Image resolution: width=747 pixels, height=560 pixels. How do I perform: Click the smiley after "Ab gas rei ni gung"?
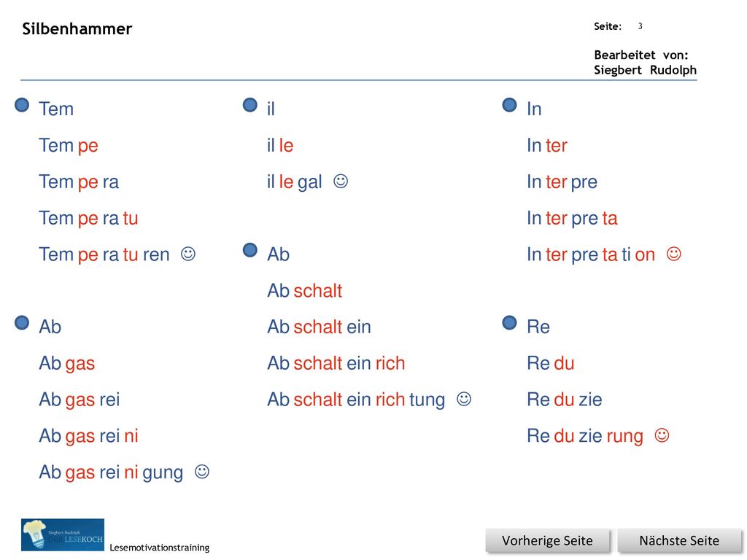pos(202,472)
